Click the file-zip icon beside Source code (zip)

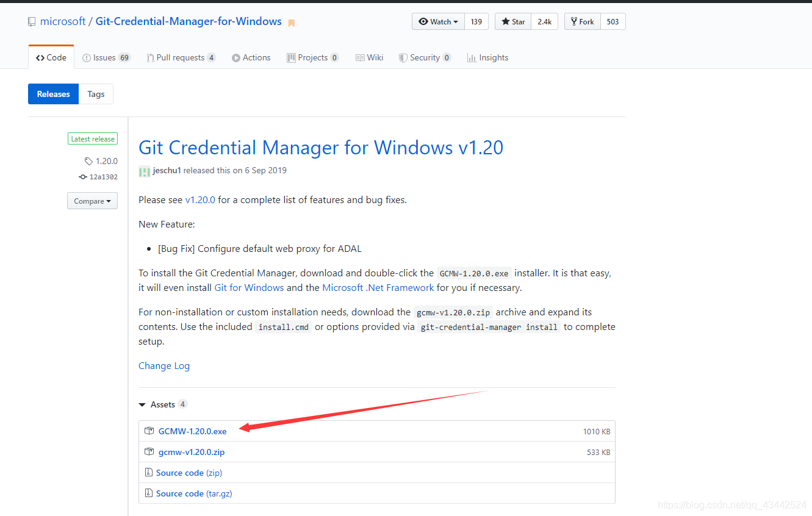tap(148, 473)
